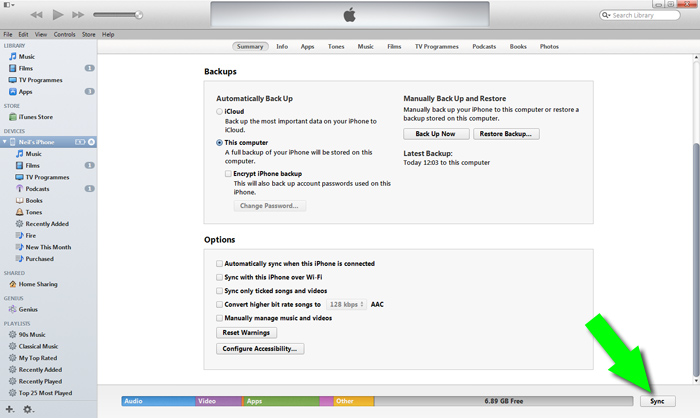Open the File menu
The height and width of the screenshot is (418, 700).
[x=8, y=34]
